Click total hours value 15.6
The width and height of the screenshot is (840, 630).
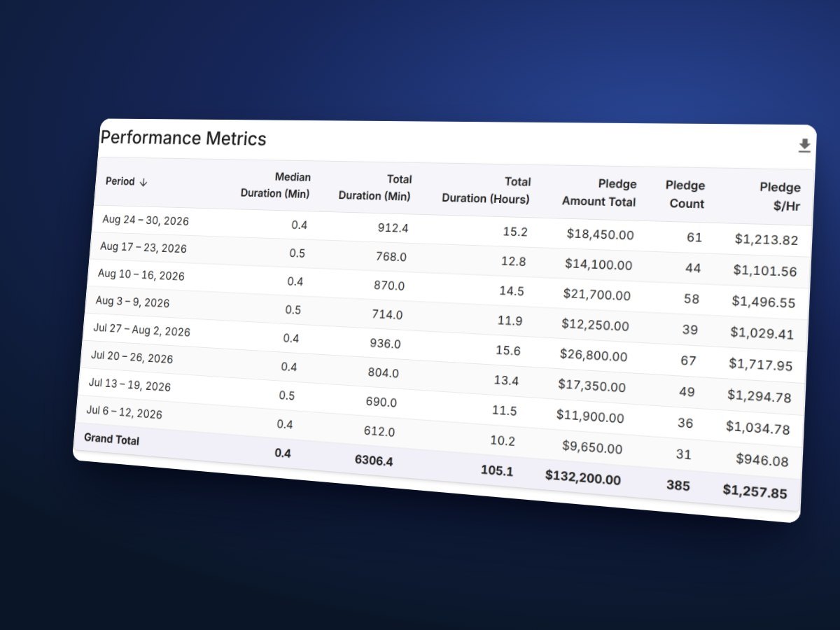click(x=507, y=350)
